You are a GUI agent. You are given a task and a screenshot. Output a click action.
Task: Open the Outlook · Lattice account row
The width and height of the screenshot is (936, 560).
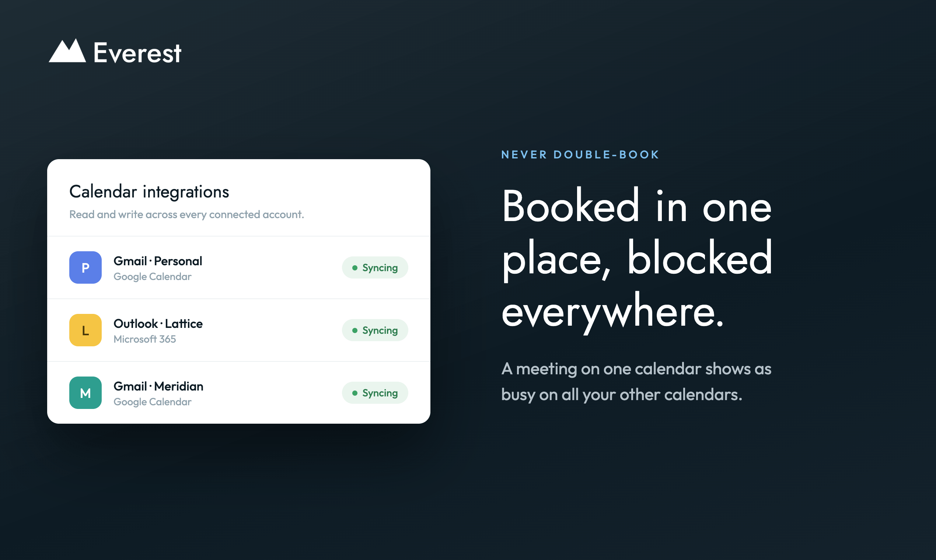pyautogui.click(x=238, y=330)
